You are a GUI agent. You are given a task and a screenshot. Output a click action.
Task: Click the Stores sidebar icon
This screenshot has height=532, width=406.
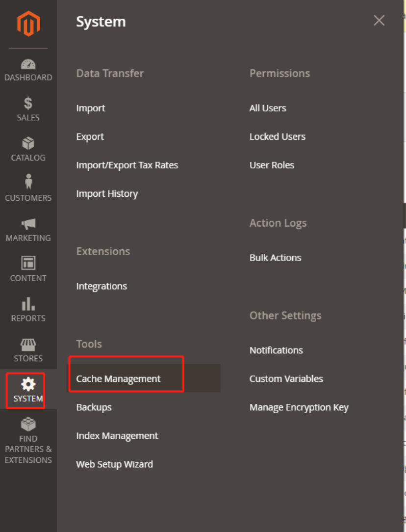(x=28, y=349)
